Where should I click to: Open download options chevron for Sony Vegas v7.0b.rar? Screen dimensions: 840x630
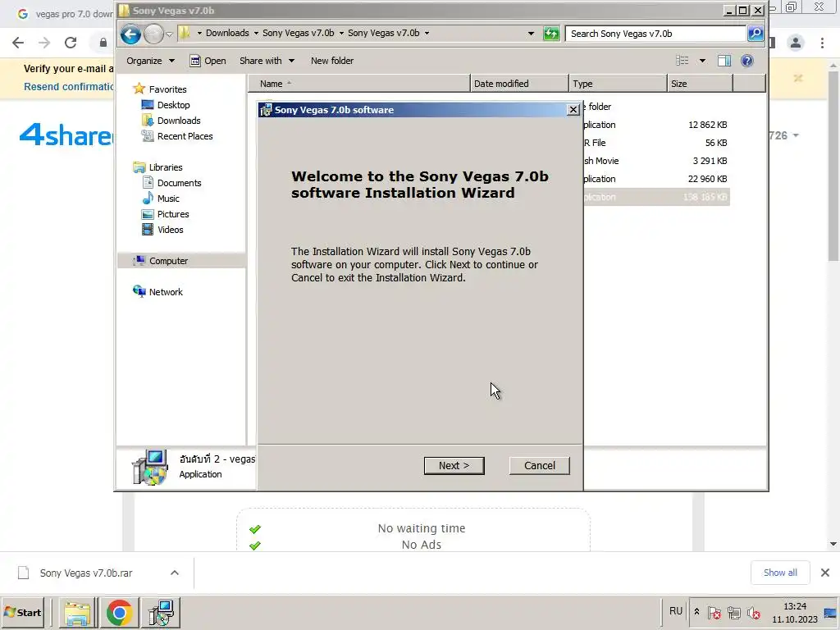tap(175, 573)
